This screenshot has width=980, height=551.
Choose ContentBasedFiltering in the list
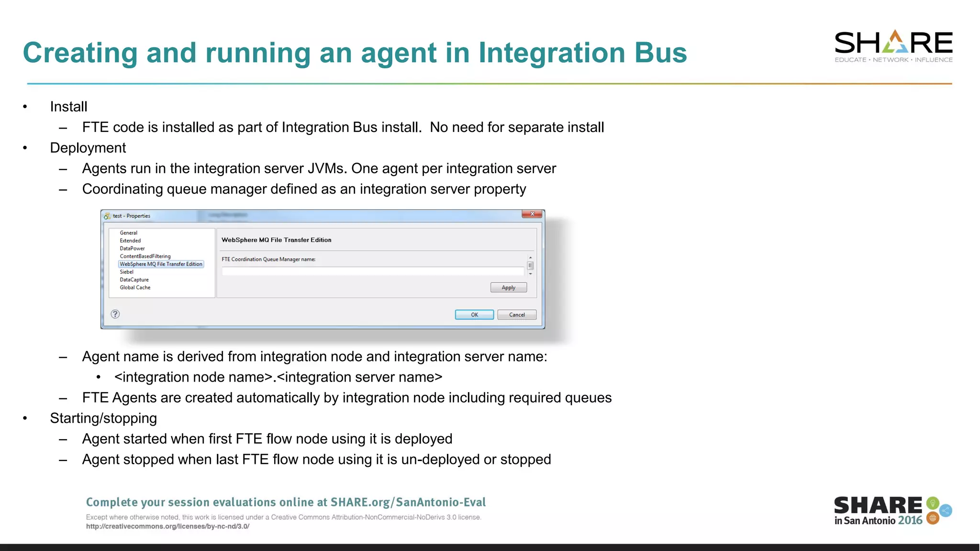tap(145, 256)
